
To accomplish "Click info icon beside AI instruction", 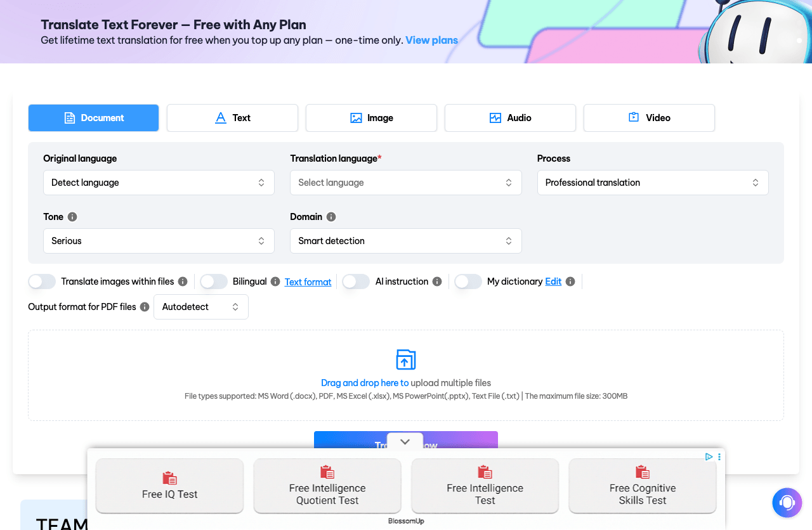I will point(437,281).
